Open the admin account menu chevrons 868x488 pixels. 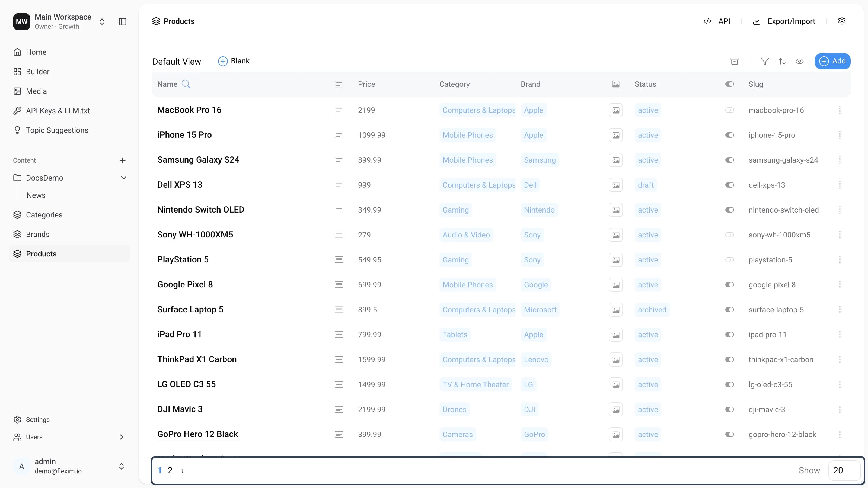(x=121, y=466)
